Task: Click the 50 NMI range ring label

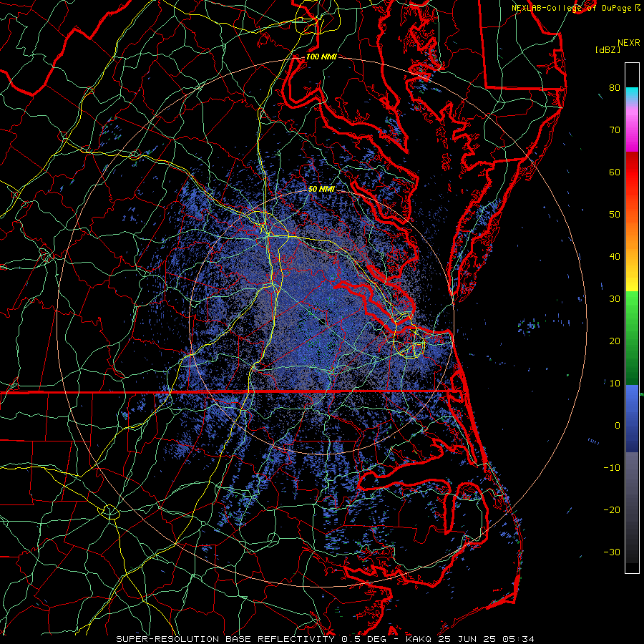Action: coord(321,189)
